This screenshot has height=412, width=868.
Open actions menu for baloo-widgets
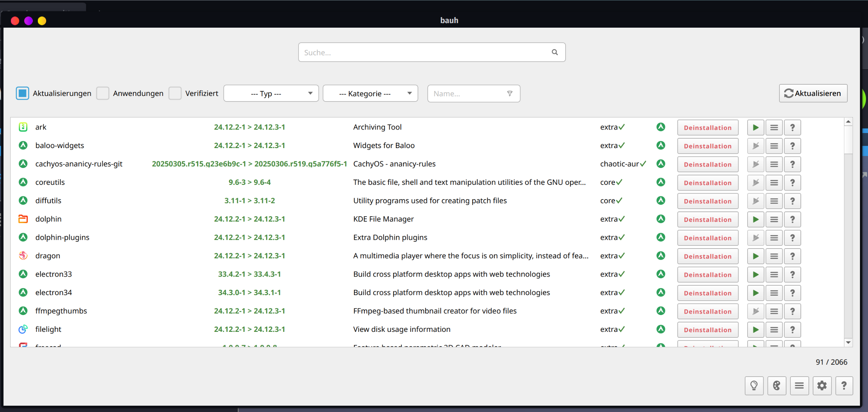pos(774,146)
